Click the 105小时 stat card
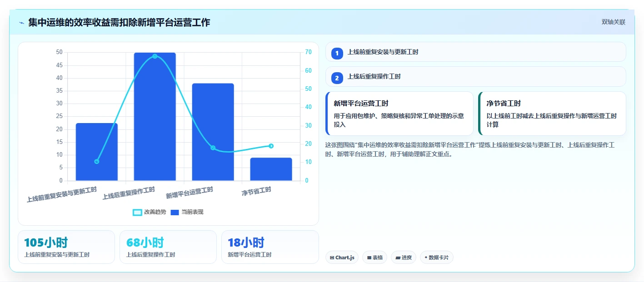 (x=66, y=247)
